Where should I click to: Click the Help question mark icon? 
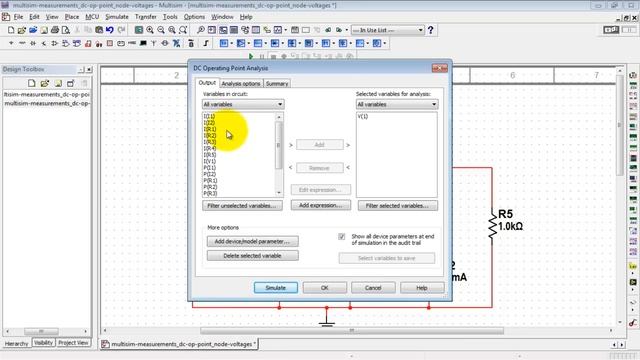coord(430,30)
